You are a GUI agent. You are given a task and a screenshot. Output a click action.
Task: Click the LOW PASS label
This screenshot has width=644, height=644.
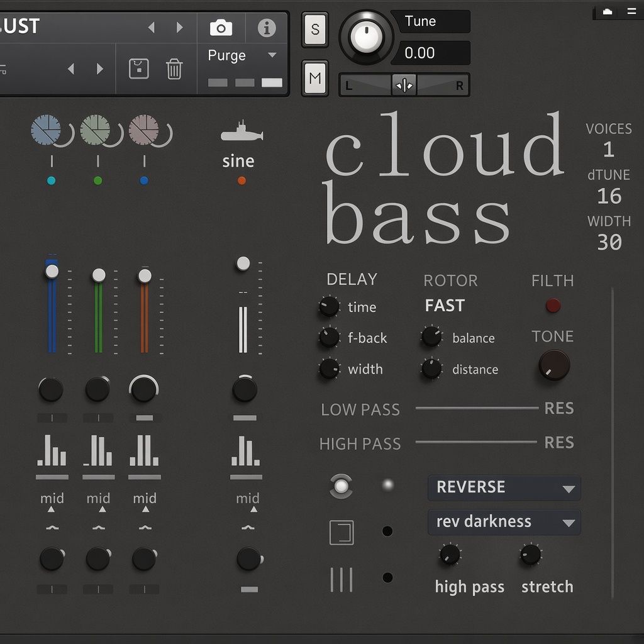tap(360, 409)
